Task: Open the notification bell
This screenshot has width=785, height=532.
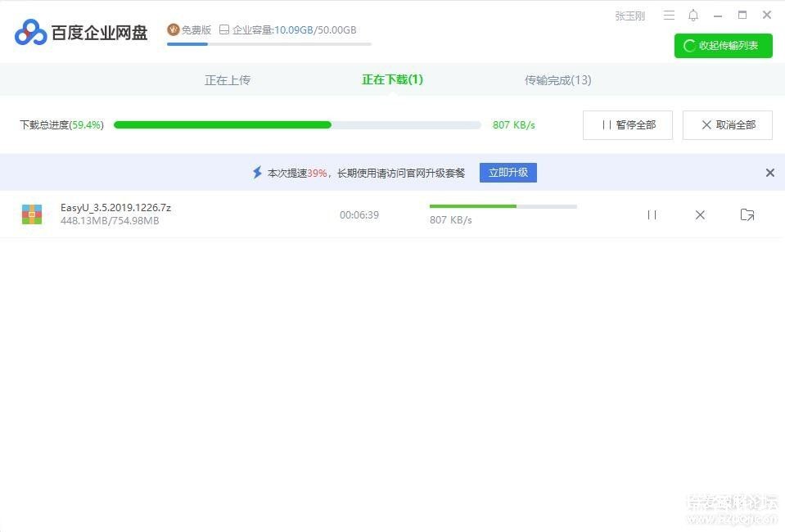Action: (693, 16)
